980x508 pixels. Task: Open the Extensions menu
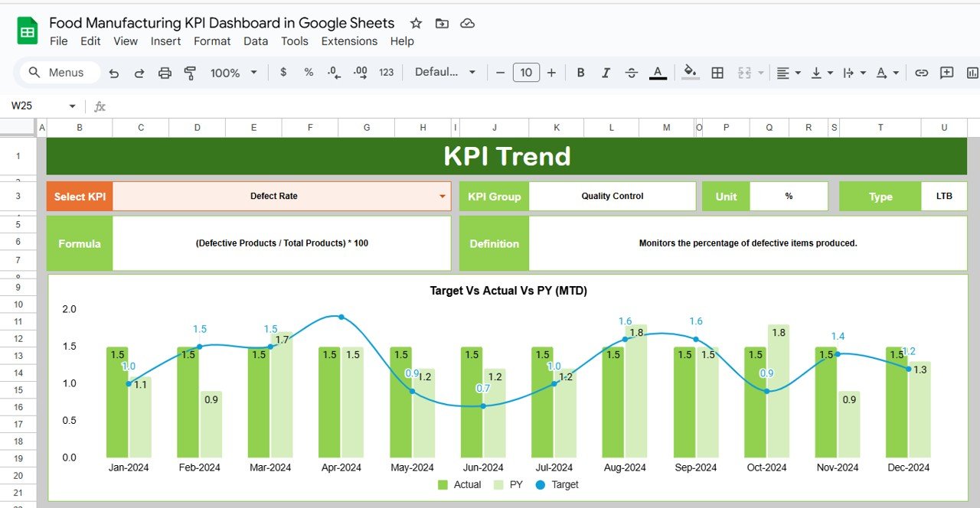point(349,41)
